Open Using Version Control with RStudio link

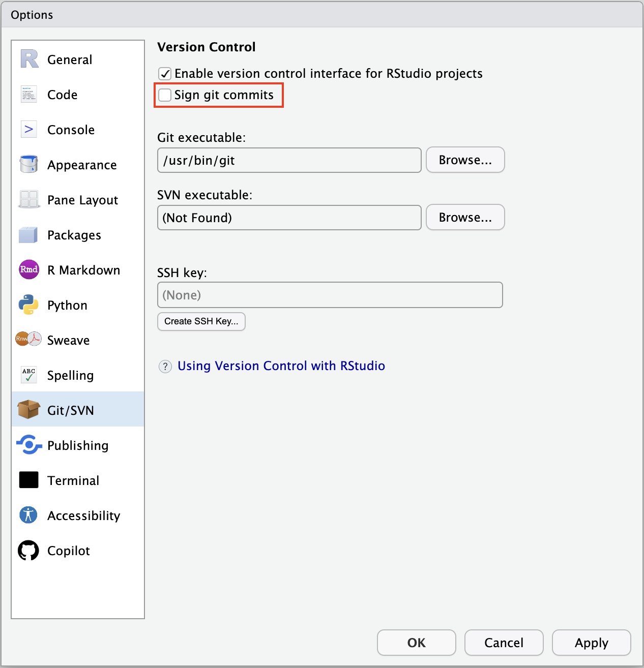click(x=281, y=366)
